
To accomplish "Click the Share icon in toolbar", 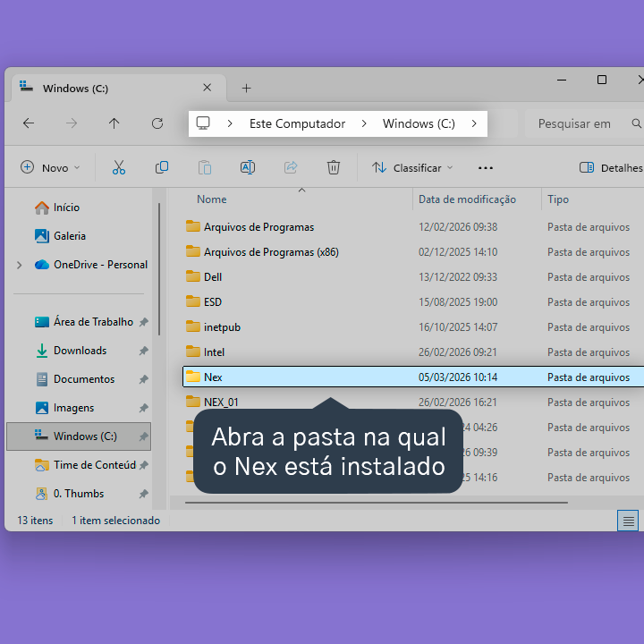I will (x=291, y=167).
